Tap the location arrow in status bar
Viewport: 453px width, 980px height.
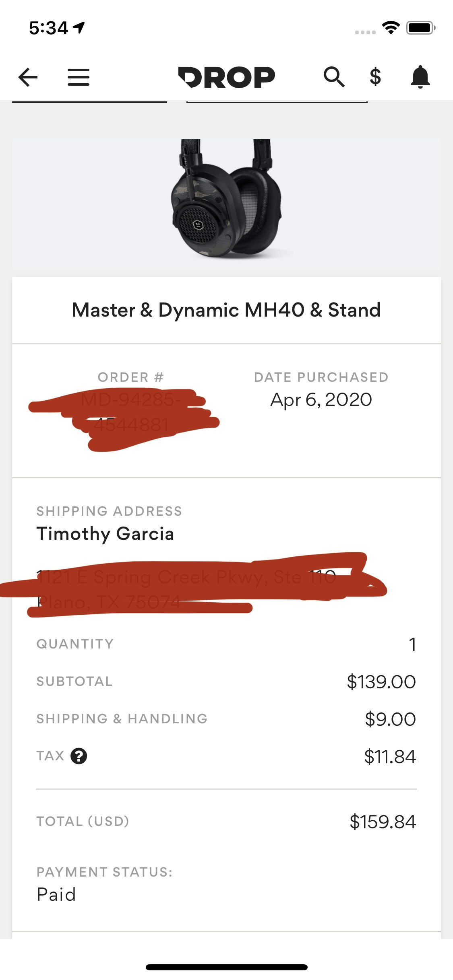pos(79,27)
